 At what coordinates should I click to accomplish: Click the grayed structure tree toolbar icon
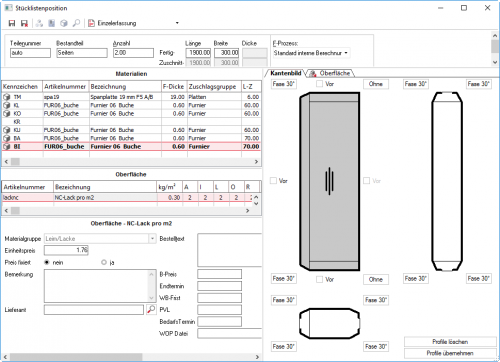(39, 23)
